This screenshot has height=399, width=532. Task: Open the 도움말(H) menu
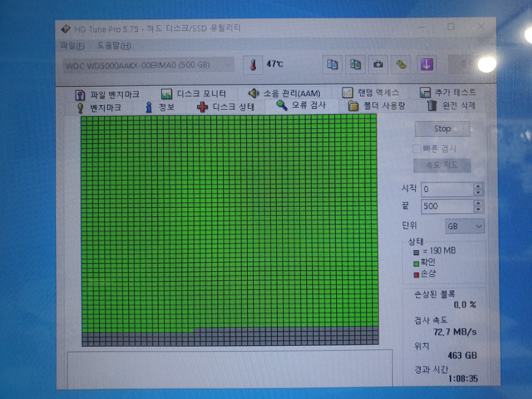[114, 46]
